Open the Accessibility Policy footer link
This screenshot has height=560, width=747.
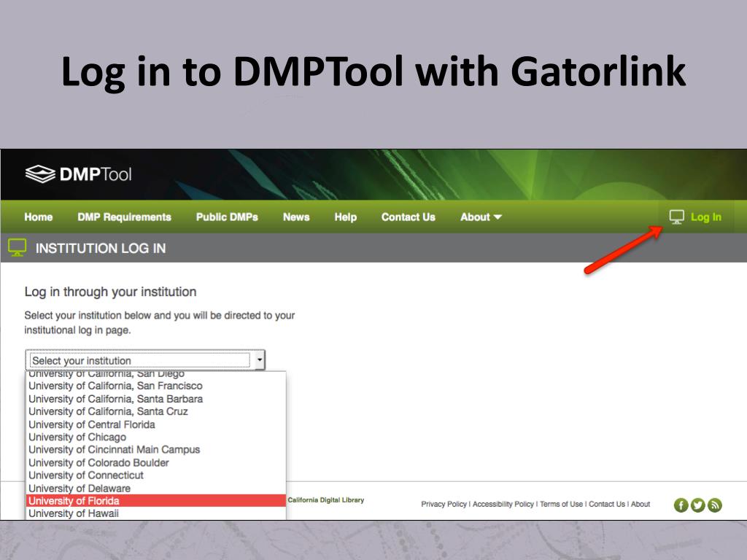(x=503, y=505)
